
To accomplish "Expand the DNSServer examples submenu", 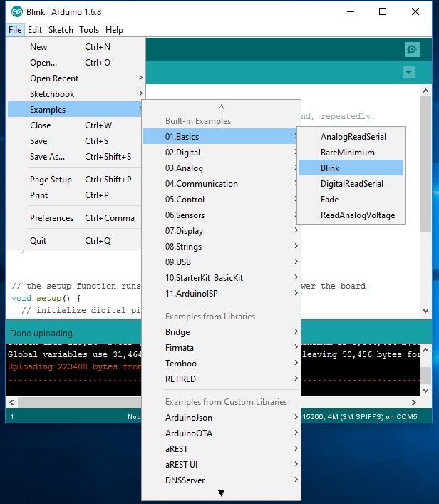I will point(221,480).
